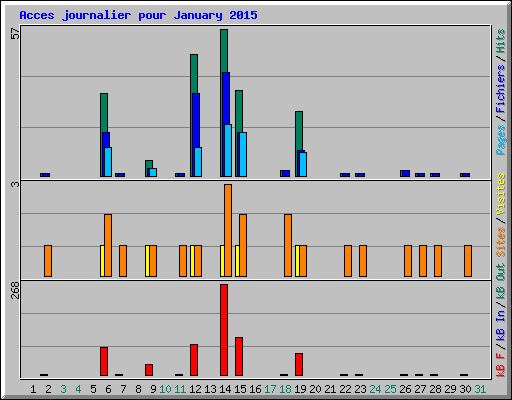Viewport: 512px width, 400px height.
Task: Click green weekend day label "17"
Action: click(270, 389)
